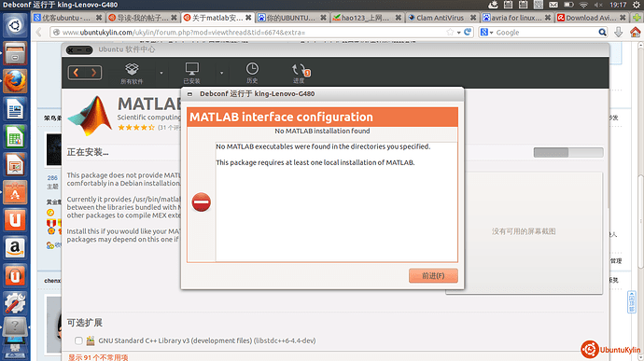Open Ubuntu Dash home from launcher
This screenshot has width=644, height=361.
point(15,25)
